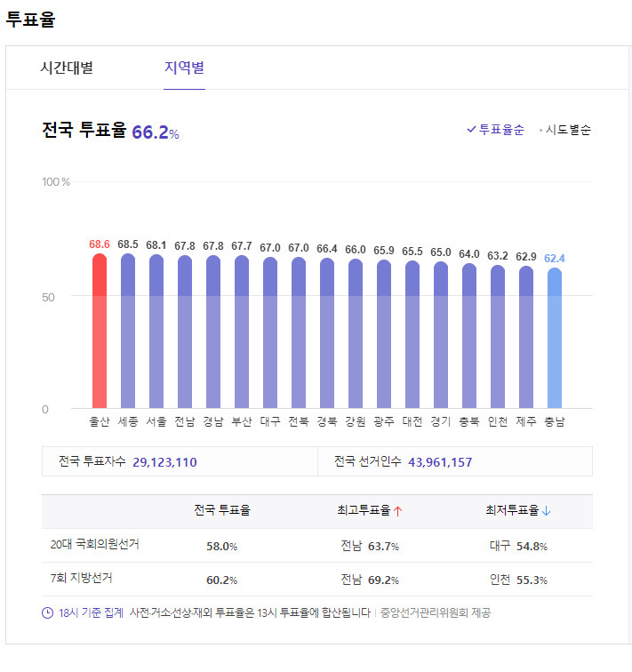Viewport: 632px width, 672px height.
Task: Click 중앙선거관리위원회 제공 source text
Action: pyautogui.click(x=436, y=612)
